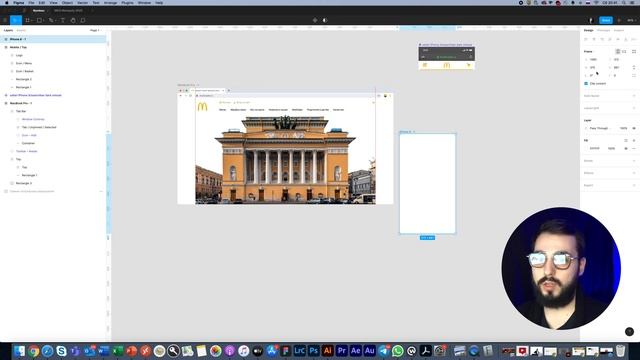Screen dimensions: 640x360
Task: Select the Text tool
Action: pos(62,20)
